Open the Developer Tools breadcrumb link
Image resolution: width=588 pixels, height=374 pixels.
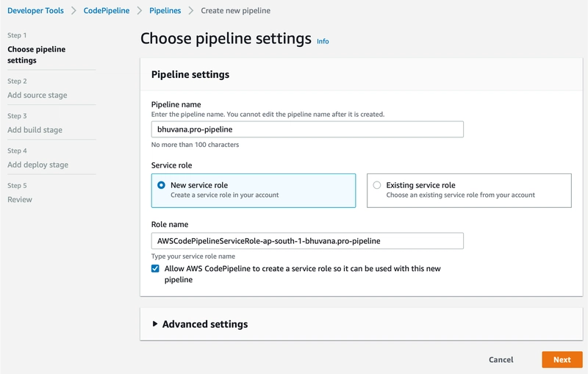[x=35, y=11]
